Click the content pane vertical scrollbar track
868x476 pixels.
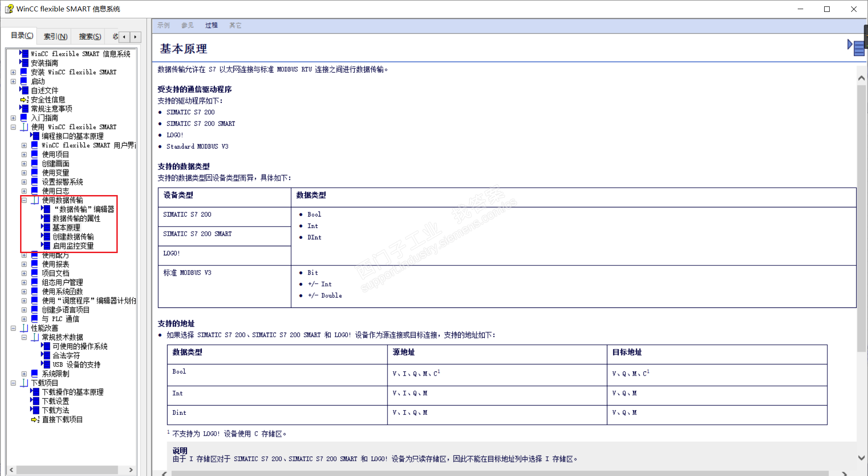(861, 268)
